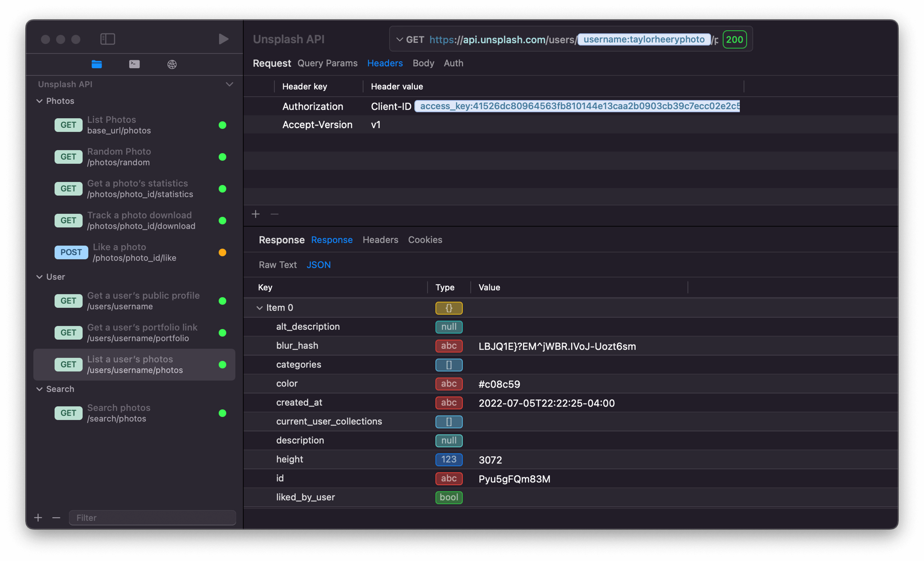Select the Search photos request
This screenshot has height=561, width=924.
[x=134, y=413]
